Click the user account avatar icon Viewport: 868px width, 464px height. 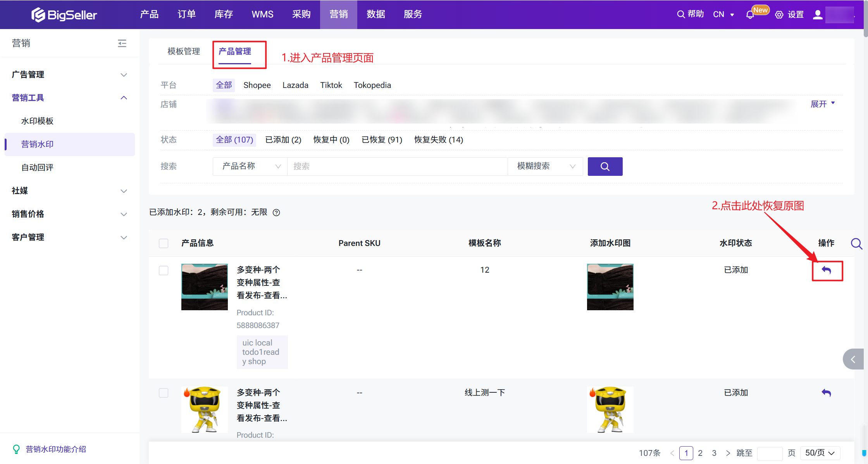[x=818, y=15]
